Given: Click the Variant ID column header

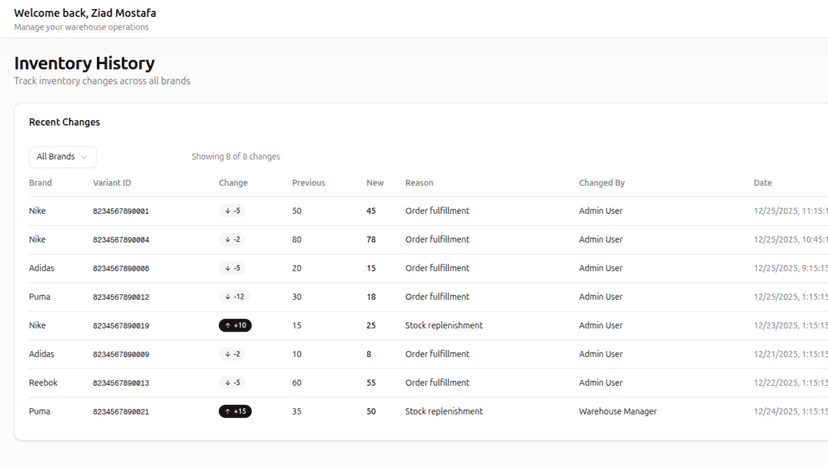Looking at the screenshot, I should point(112,183).
